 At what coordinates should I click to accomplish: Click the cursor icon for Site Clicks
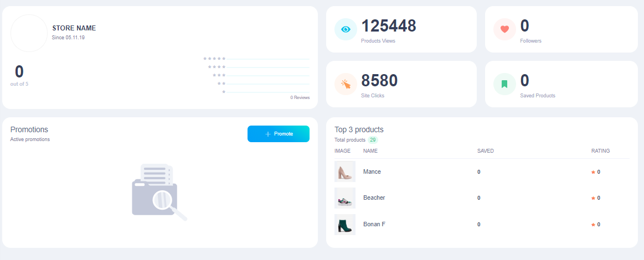pyautogui.click(x=346, y=84)
